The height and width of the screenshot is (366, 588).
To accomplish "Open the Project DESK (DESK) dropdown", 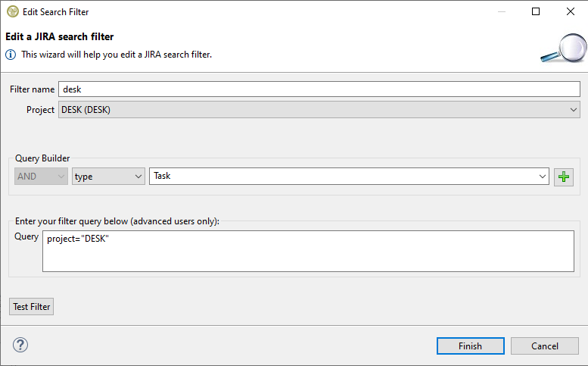I will 319,110.
